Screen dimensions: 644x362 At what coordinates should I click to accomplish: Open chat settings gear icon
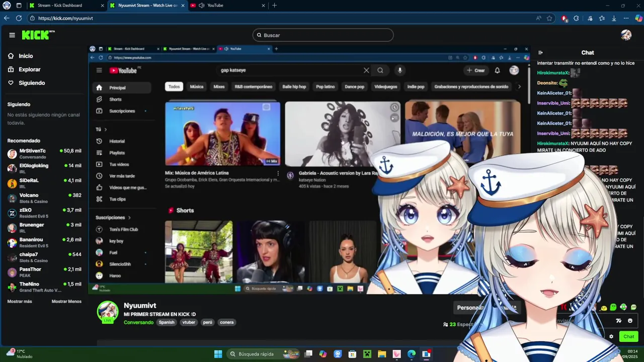click(611, 337)
